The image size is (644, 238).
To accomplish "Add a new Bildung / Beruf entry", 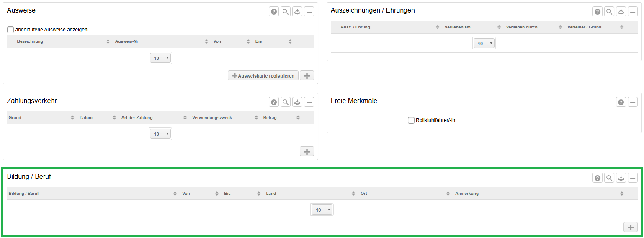I will click(630, 228).
